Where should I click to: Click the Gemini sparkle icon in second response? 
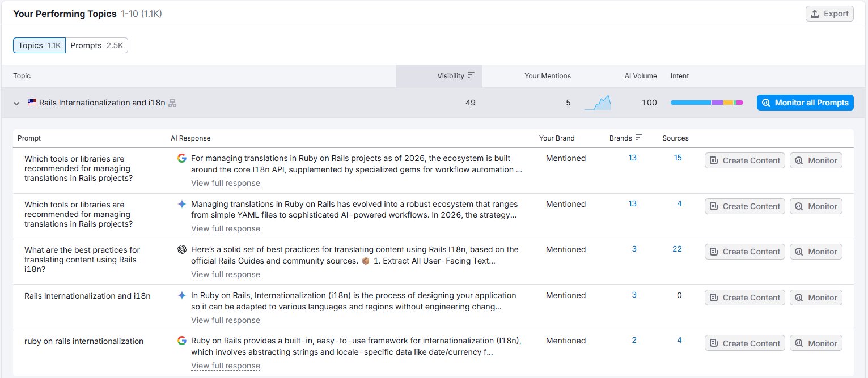point(182,204)
